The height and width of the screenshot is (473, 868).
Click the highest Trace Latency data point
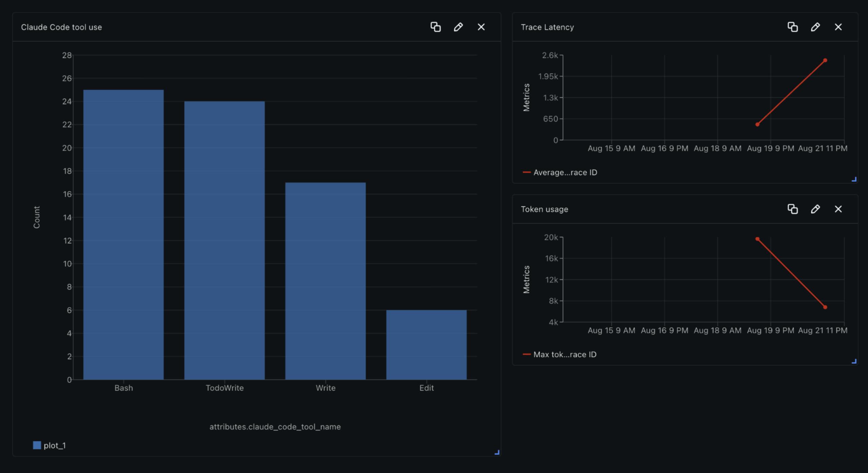pos(825,60)
